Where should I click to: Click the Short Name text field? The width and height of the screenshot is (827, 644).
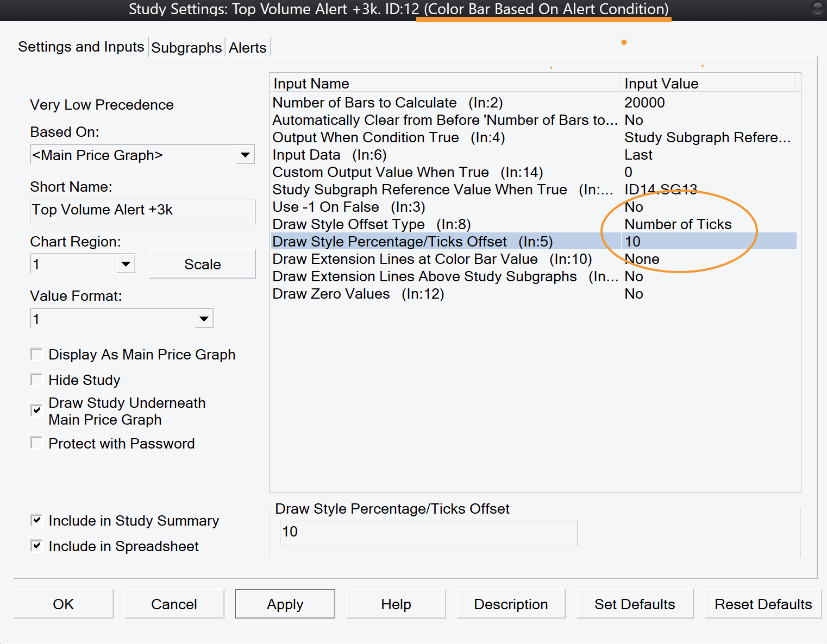click(142, 211)
